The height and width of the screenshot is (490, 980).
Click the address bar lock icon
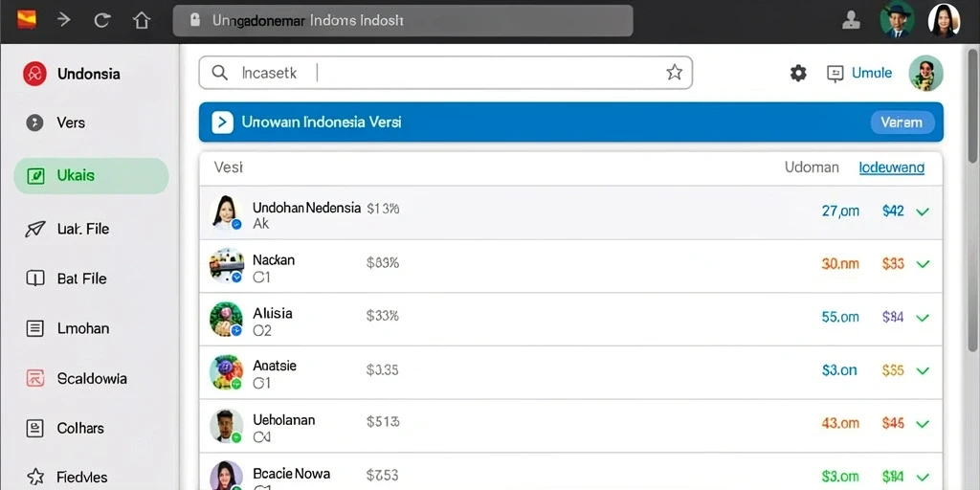click(x=194, y=20)
